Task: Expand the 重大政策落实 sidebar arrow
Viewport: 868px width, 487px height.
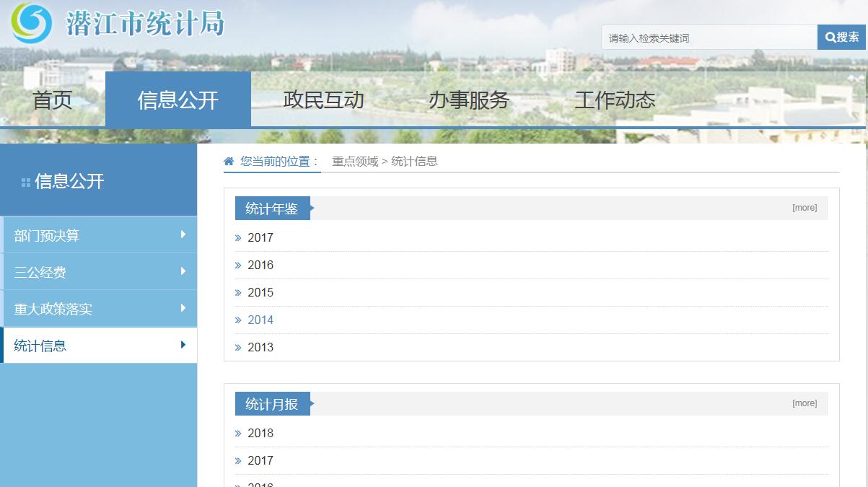Action: pos(183,308)
